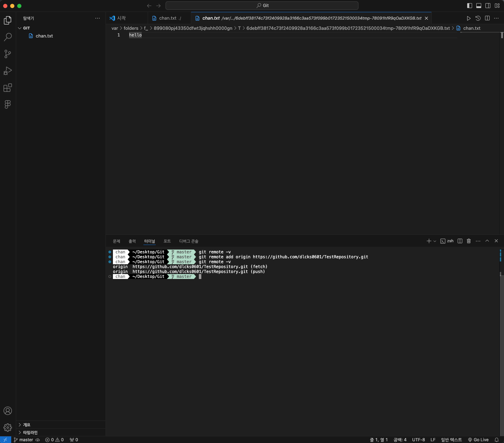Click the Git command center search field
This screenshot has width=504, height=443.
262,6
